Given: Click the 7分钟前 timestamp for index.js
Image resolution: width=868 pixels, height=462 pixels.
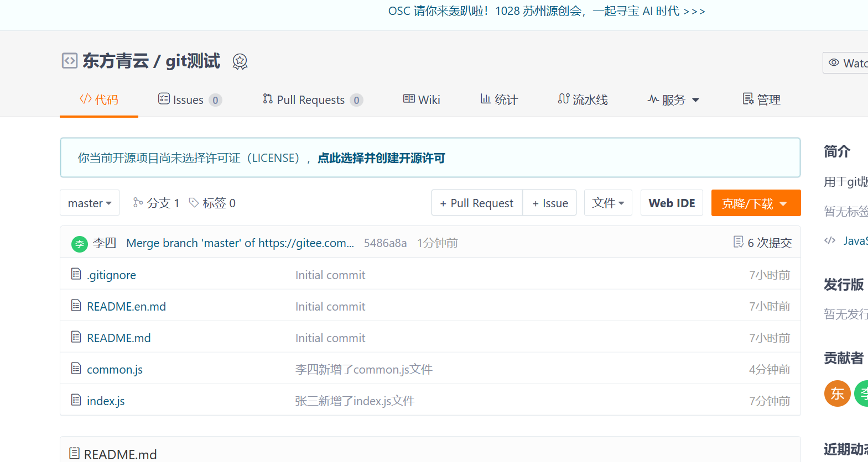Looking at the screenshot, I should pyautogui.click(x=770, y=401).
